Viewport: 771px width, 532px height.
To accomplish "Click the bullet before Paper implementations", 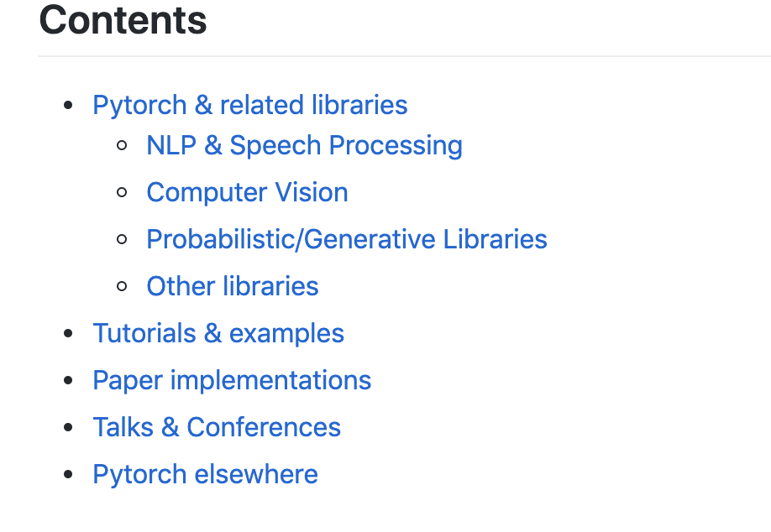I will pos(69,381).
